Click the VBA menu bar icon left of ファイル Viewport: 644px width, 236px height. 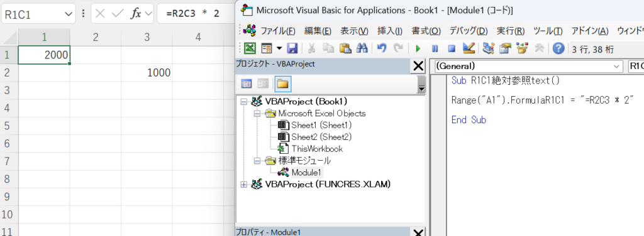pyautogui.click(x=250, y=30)
